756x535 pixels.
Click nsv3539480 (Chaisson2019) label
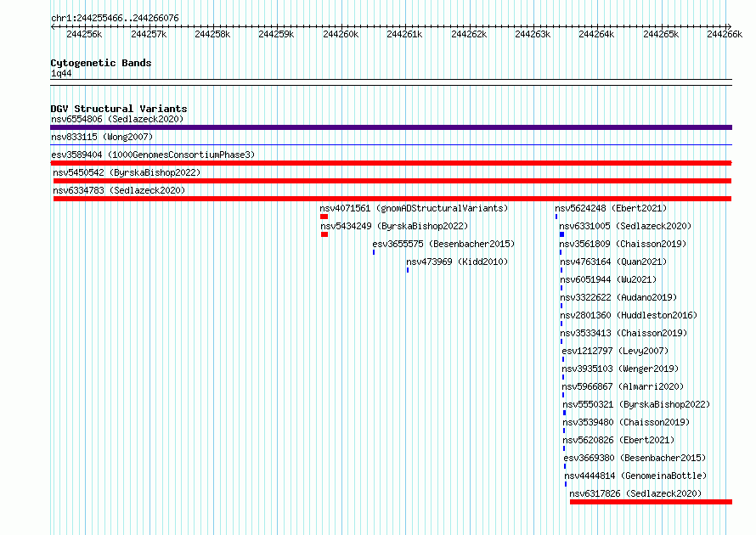pos(626,422)
